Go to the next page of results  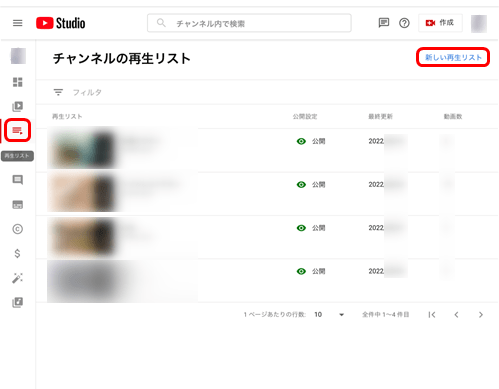pyautogui.click(x=481, y=315)
